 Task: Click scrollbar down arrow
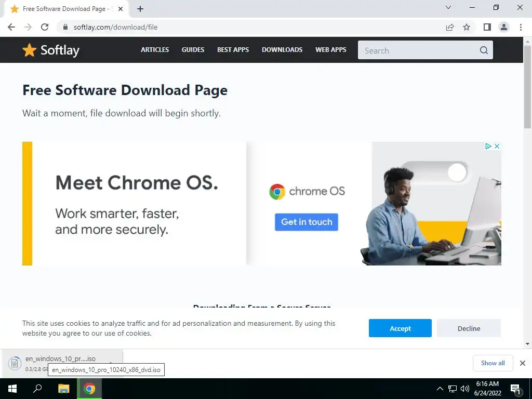(528, 344)
